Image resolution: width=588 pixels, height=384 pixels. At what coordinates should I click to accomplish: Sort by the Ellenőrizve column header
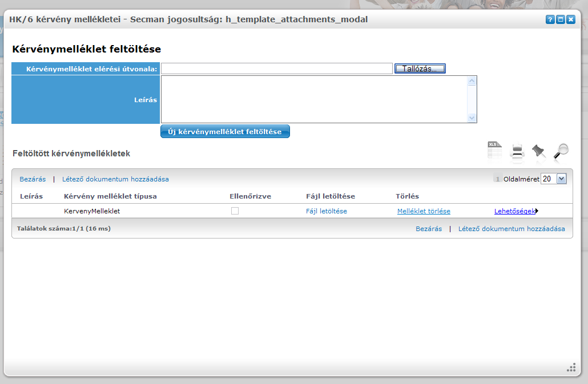[x=250, y=196]
